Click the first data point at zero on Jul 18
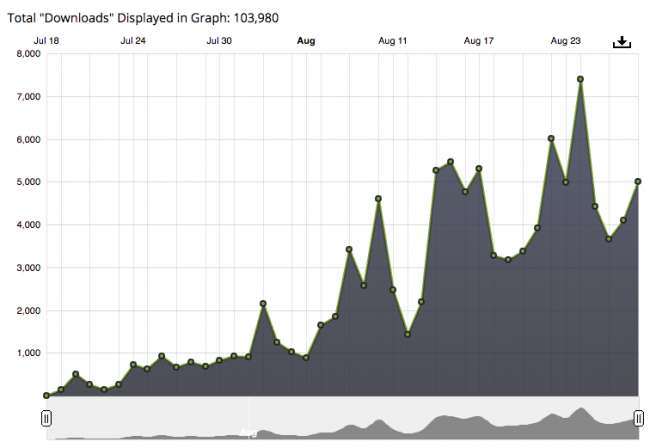The width and height of the screenshot is (650, 448). pyautogui.click(x=46, y=395)
